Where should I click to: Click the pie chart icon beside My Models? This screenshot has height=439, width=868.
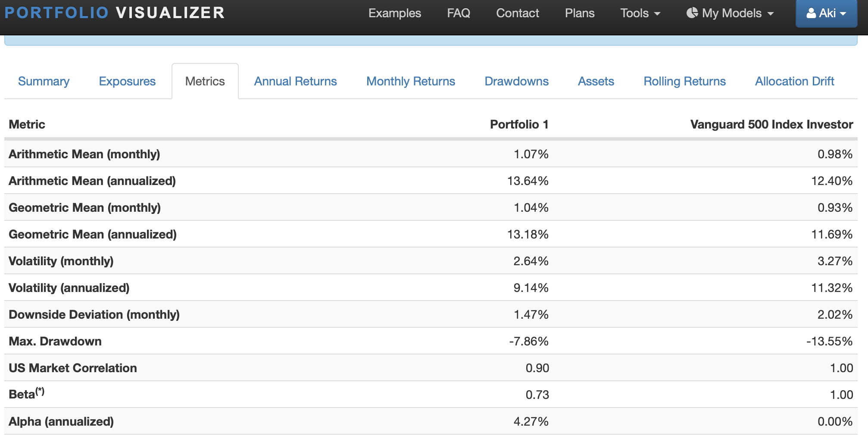tap(692, 13)
